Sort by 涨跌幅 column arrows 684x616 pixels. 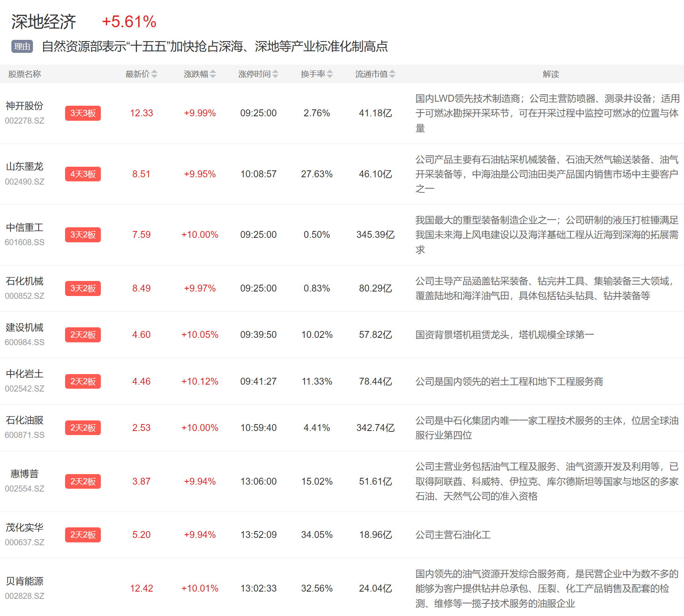[213, 74]
